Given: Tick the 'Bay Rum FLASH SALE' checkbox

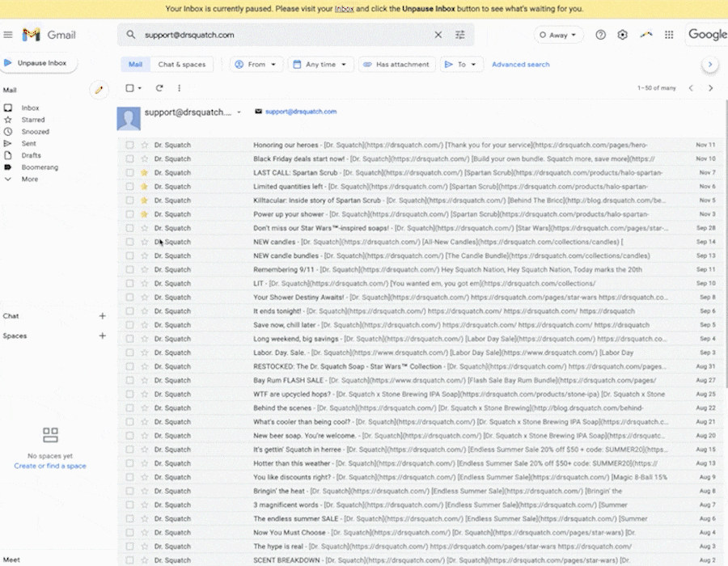Looking at the screenshot, I should [x=129, y=380].
